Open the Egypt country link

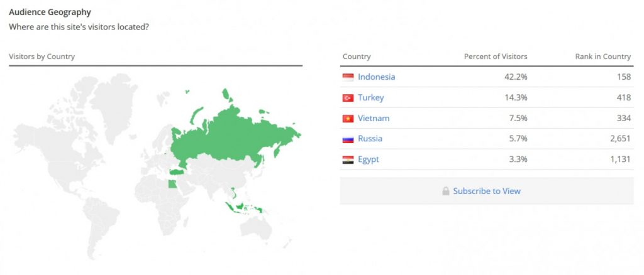(369, 159)
